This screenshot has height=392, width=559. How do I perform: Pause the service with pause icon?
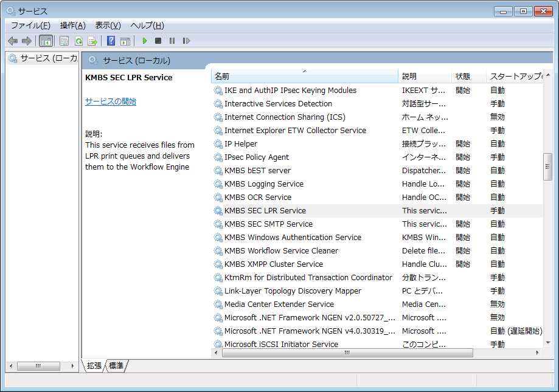coord(172,41)
